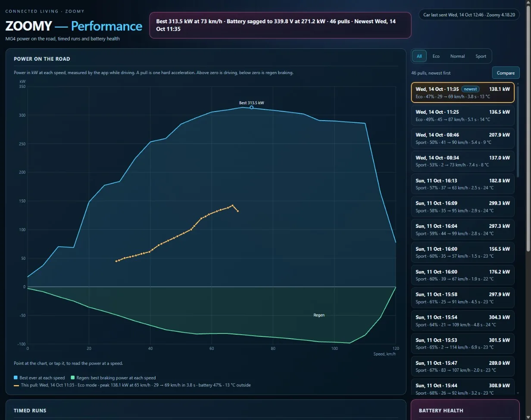
Task: Click the Car last sent status pill
Action: (469, 15)
